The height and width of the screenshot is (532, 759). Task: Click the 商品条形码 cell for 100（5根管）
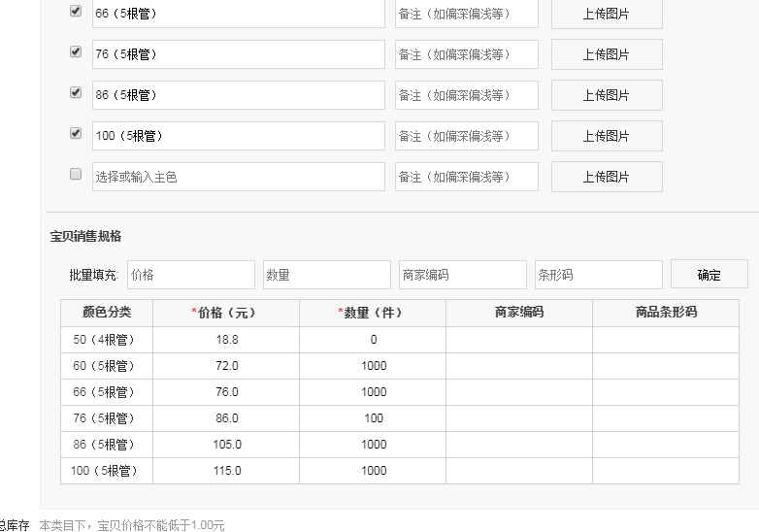[x=665, y=471]
